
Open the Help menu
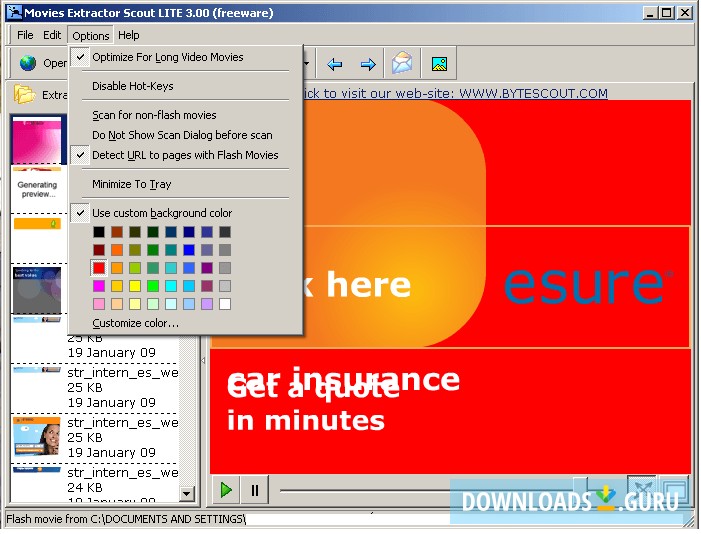129,35
